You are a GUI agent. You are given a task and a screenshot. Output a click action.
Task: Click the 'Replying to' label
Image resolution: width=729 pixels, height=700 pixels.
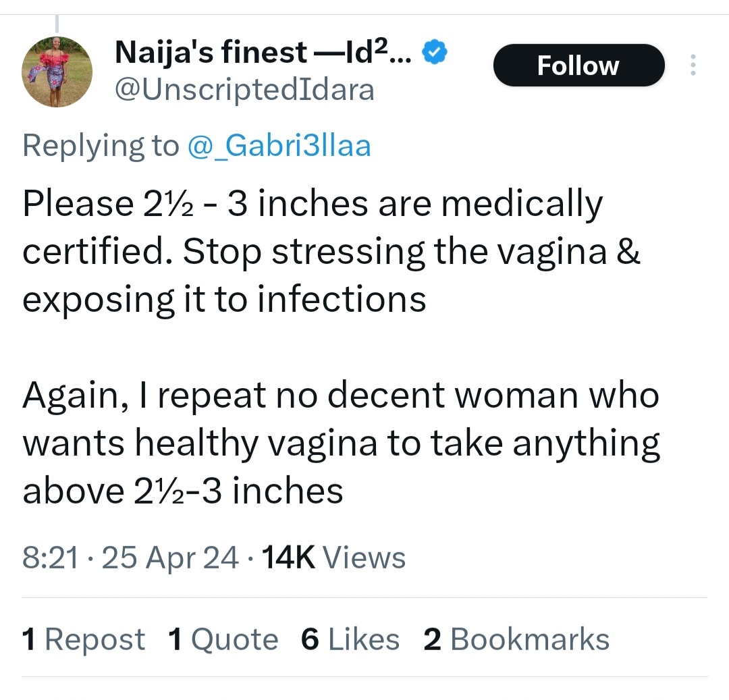coord(101,145)
